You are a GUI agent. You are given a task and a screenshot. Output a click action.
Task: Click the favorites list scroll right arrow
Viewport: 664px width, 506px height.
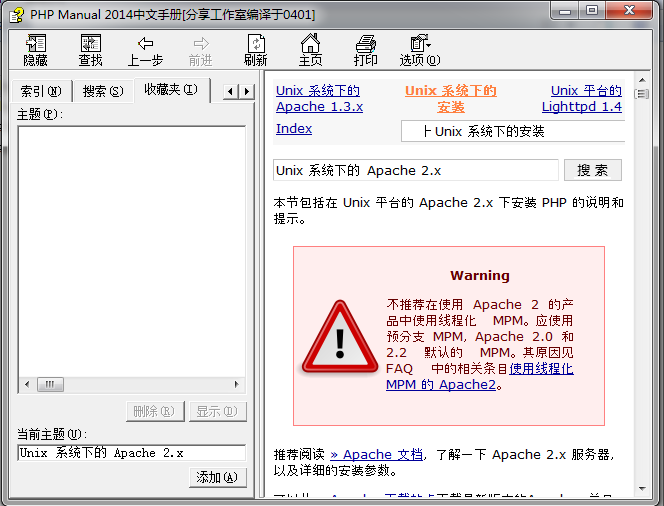tap(236, 384)
